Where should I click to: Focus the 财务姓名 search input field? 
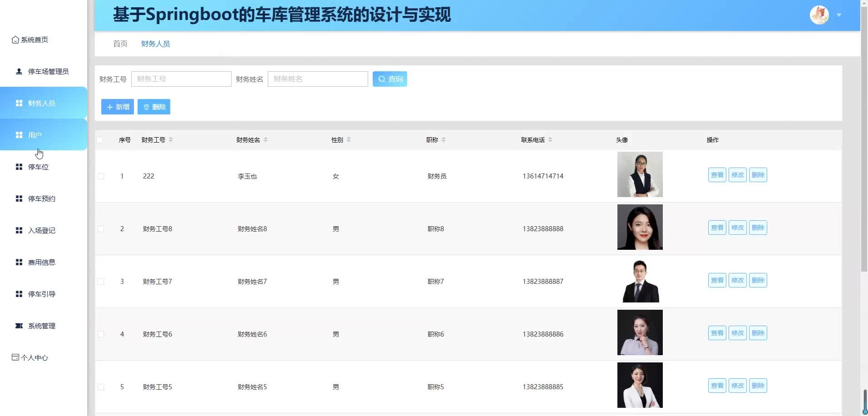[x=317, y=79]
